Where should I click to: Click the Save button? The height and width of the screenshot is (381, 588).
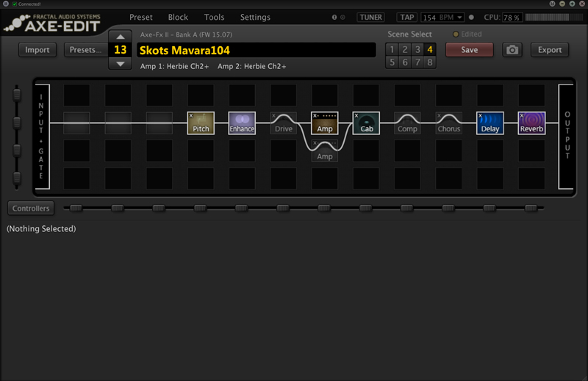click(469, 50)
